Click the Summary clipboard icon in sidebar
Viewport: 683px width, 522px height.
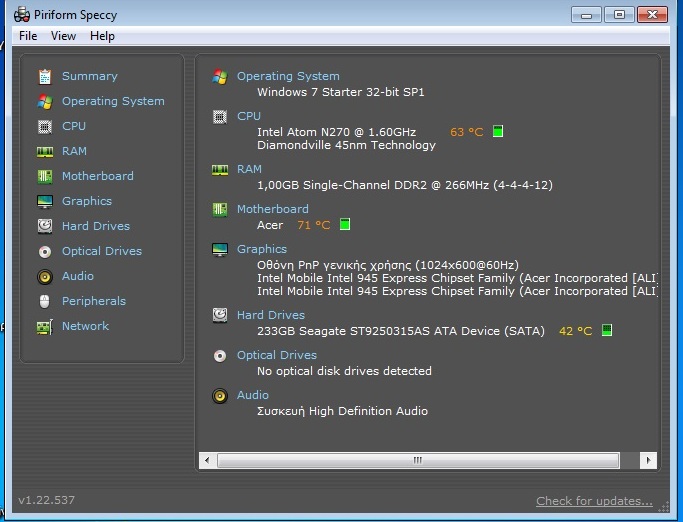click(x=45, y=77)
